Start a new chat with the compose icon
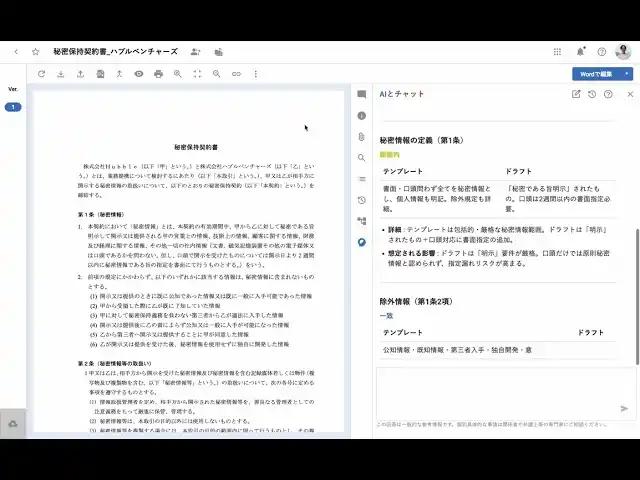 pos(576,94)
